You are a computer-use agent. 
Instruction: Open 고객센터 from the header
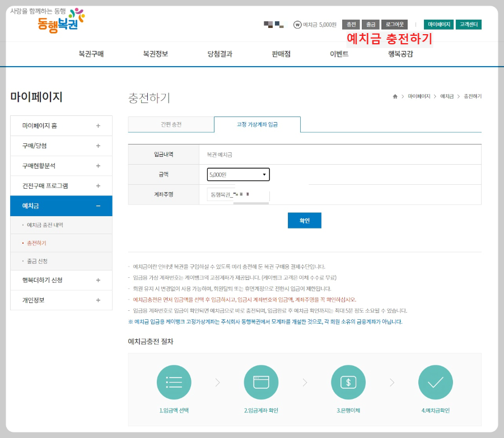point(469,24)
